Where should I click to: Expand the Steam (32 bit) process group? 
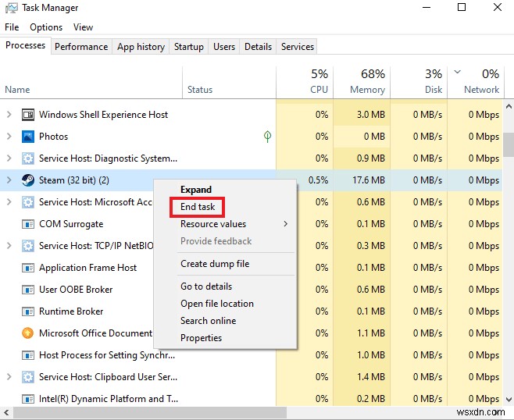pos(9,180)
